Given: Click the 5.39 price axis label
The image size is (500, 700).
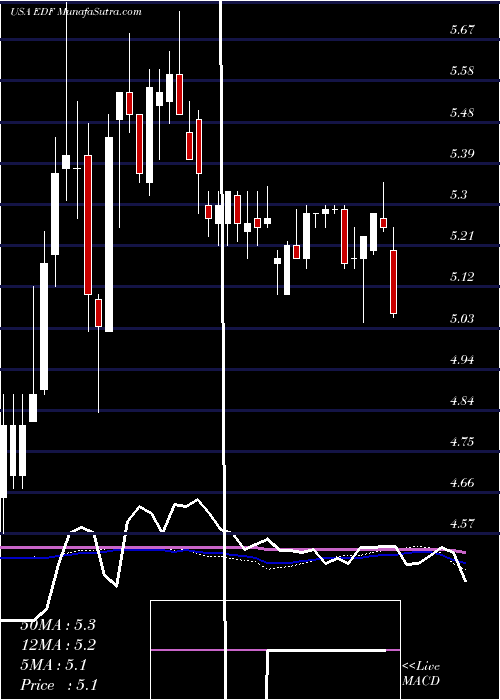Looking at the screenshot, I should [462, 154].
